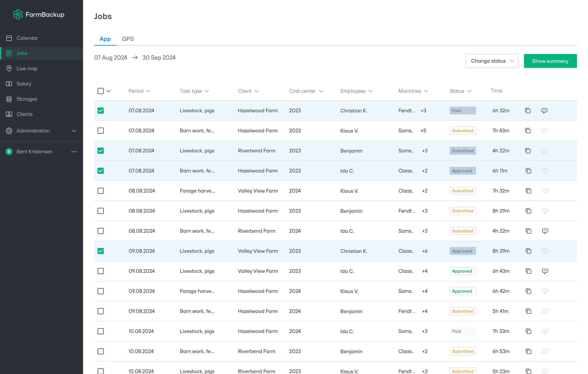The width and height of the screenshot is (588, 374).
Task: Open the Change status dropdown
Action: [x=492, y=61]
